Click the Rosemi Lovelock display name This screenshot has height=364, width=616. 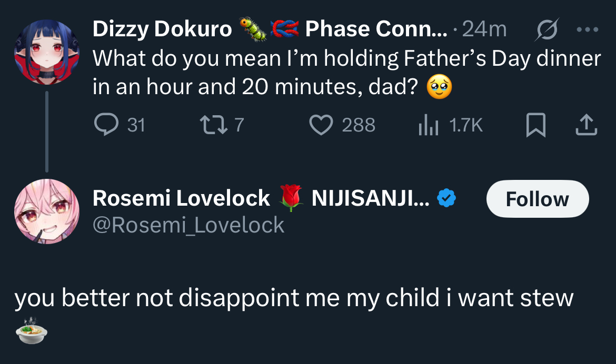181,198
